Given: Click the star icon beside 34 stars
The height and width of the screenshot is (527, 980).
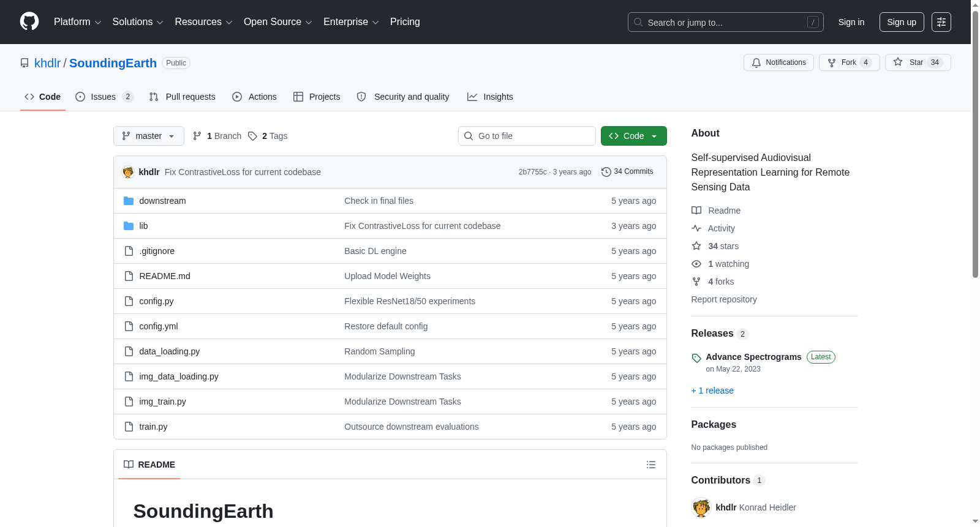Looking at the screenshot, I should click(696, 246).
